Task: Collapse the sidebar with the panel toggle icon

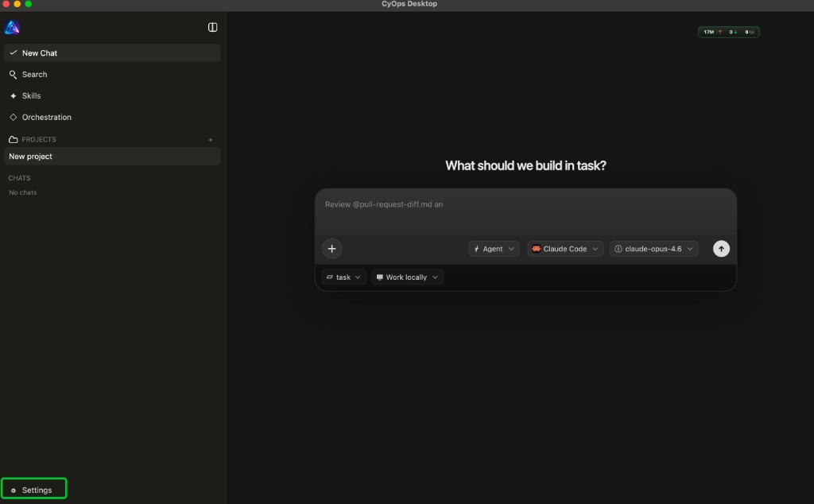Action: pyautogui.click(x=212, y=27)
